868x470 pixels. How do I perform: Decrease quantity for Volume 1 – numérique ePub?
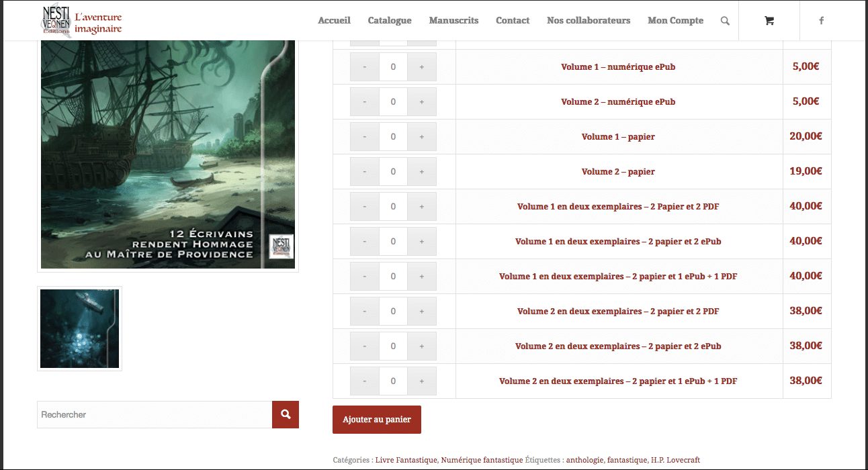tap(365, 67)
